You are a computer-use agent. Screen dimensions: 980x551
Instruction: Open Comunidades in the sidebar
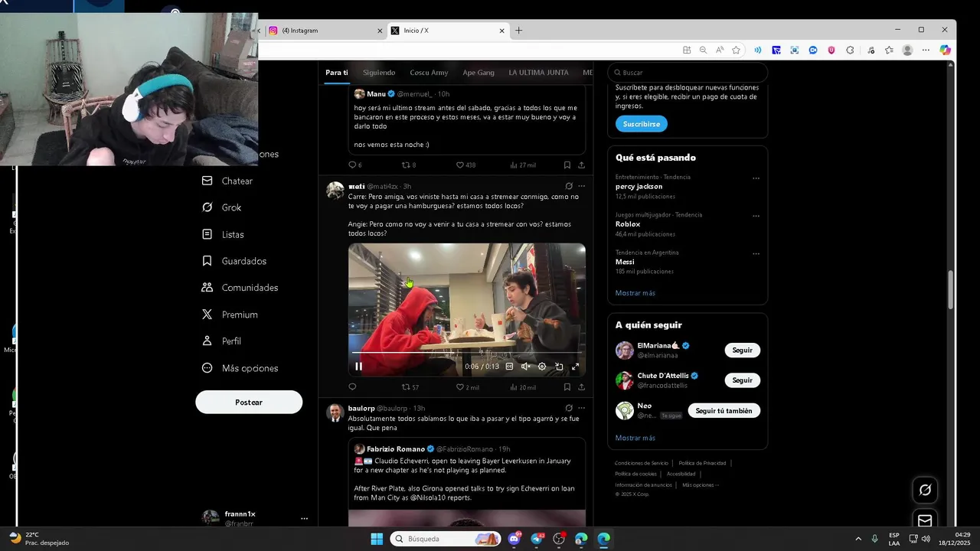(240, 288)
